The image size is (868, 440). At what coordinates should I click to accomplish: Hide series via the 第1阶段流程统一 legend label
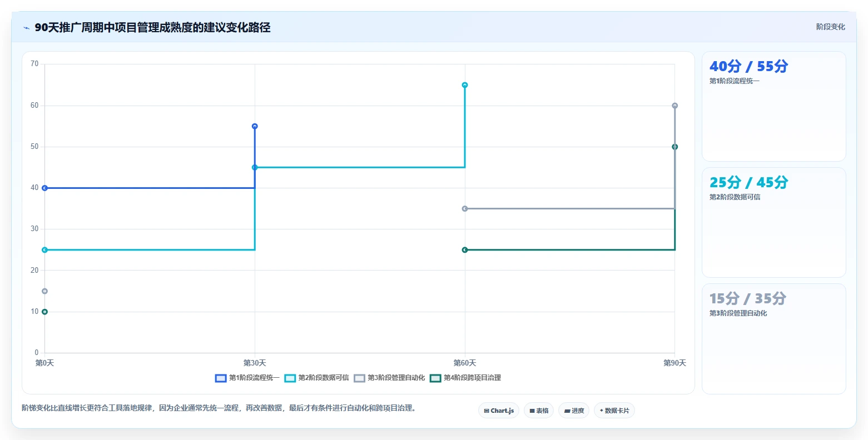[254, 378]
